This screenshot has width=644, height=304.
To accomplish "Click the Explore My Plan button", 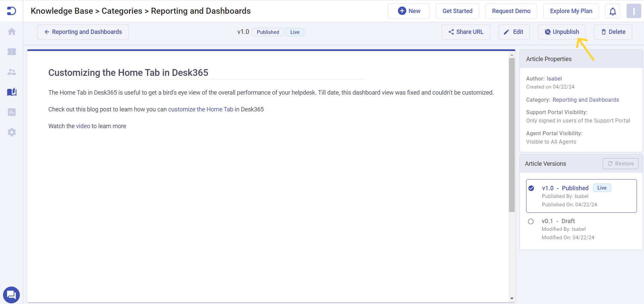I will pyautogui.click(x=571, y=11).
